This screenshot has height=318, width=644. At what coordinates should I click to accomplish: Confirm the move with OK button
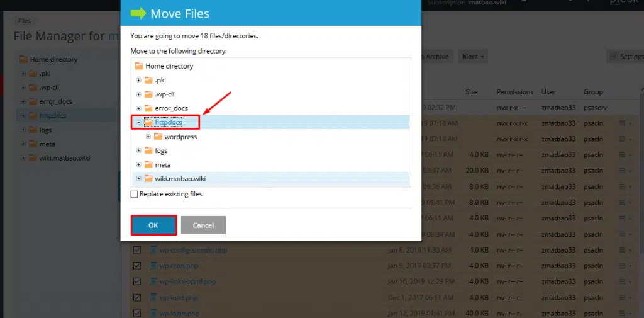coord(153,225)
